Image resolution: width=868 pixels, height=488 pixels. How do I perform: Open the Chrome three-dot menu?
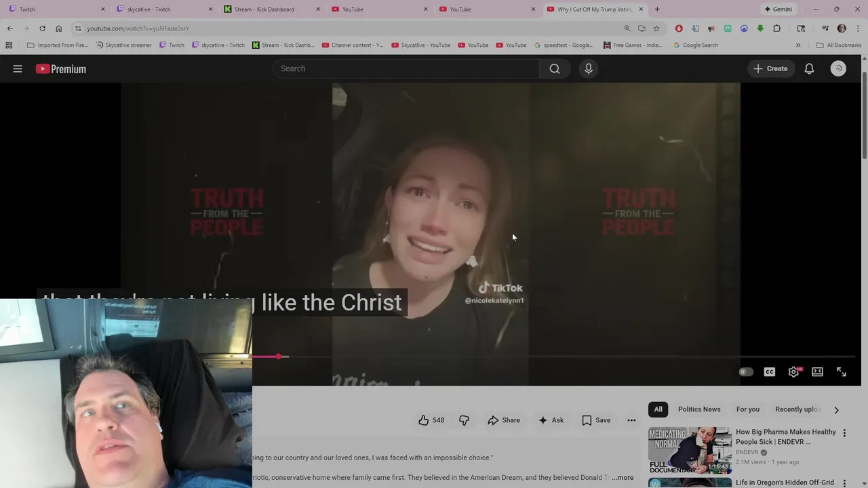(x=858, y=28)
